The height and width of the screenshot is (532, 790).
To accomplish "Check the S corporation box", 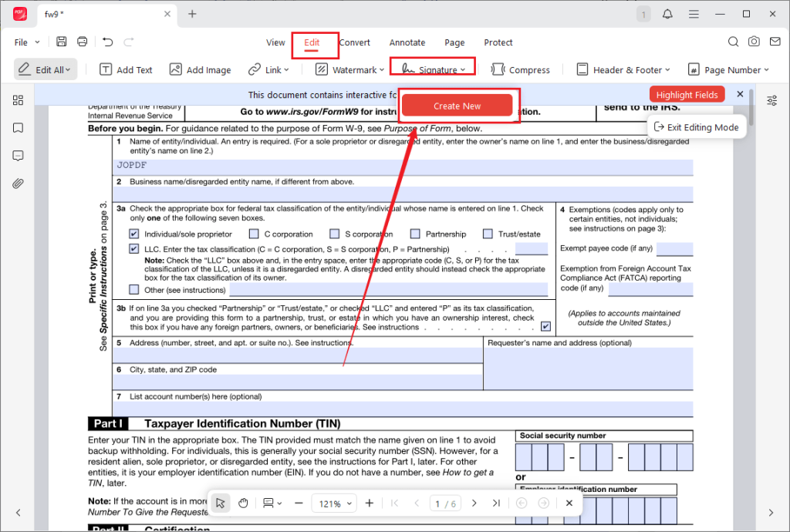I will pos(335,234).
